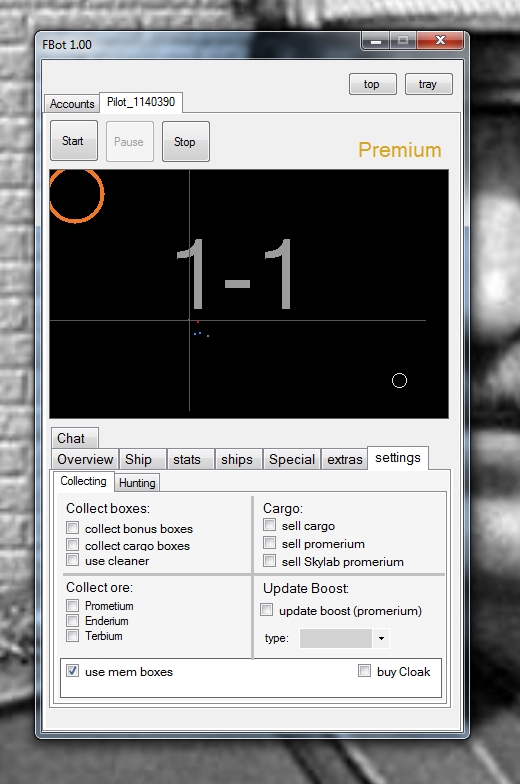
Task: Switch to the Special tab
Action: coord(292,459)
